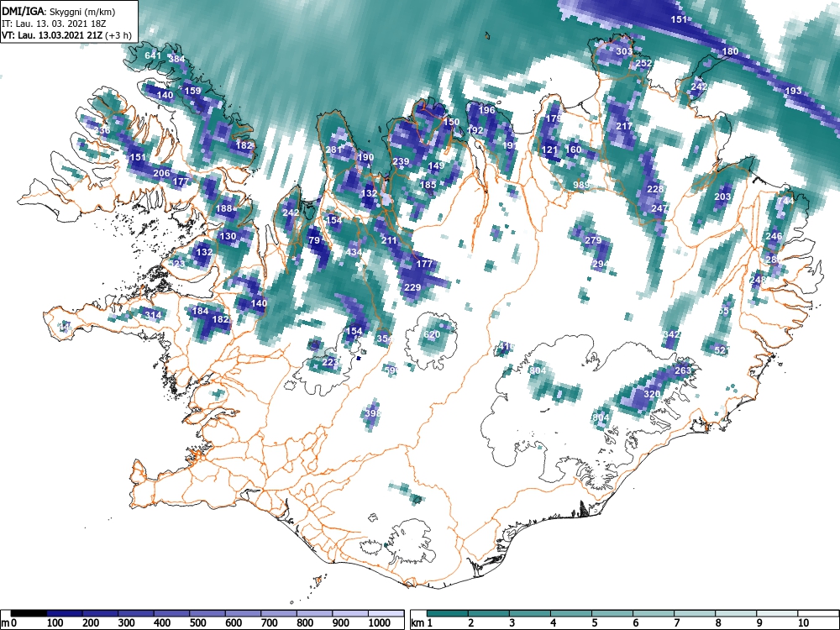The height and width of the screenshot is (630, 840).
Task: Click the visibility value 217 on the map
Action: pos(624,126)
